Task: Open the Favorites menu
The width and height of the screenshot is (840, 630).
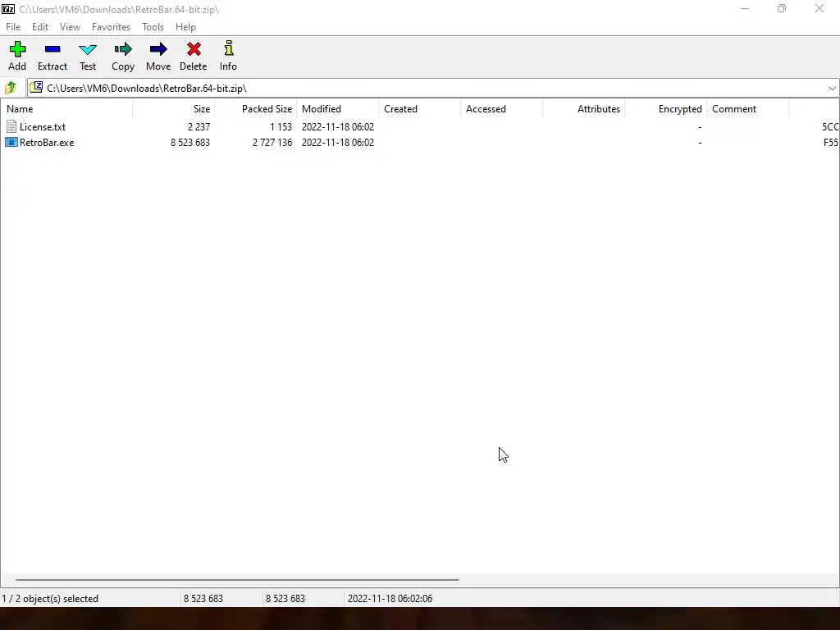Action: click(x=111, y=27)
